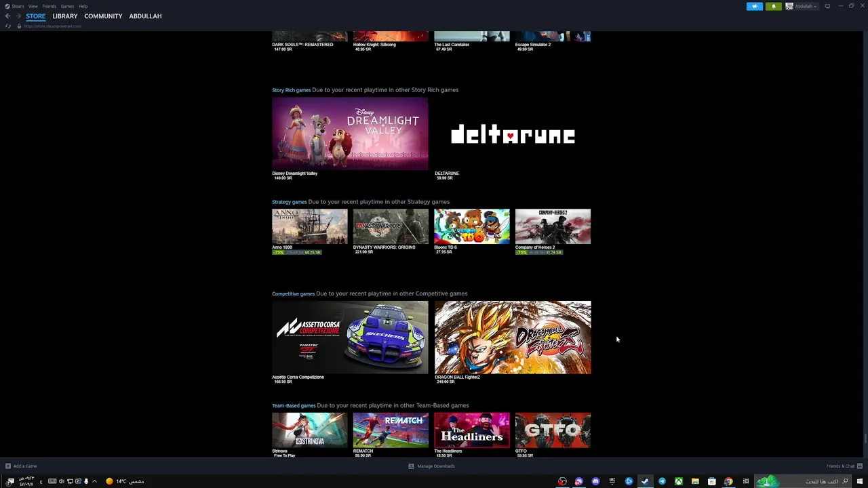Open the DELTARUNE banner
Image resolution: width=868 pixels, height=488 pixels.
pos(513,134)
